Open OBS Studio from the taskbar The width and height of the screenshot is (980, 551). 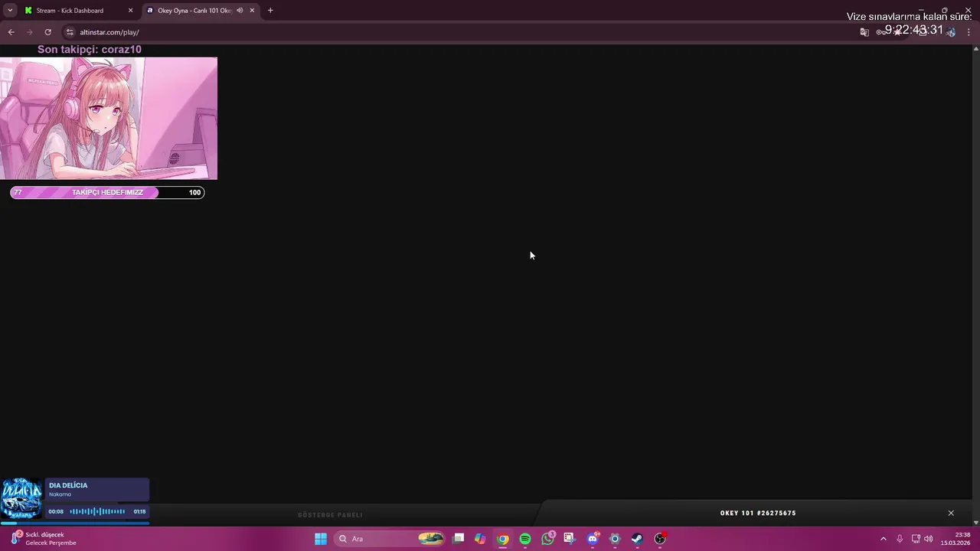tap(660, 539)
